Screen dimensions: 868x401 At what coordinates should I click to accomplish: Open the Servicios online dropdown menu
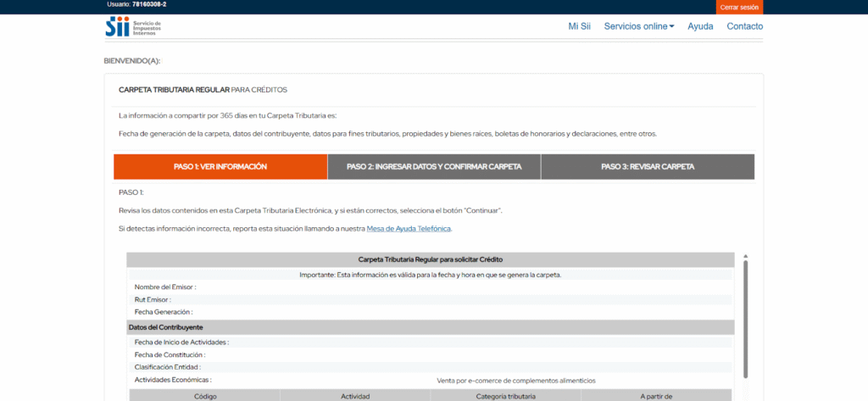pyautogui.click(x=636, y=26)
